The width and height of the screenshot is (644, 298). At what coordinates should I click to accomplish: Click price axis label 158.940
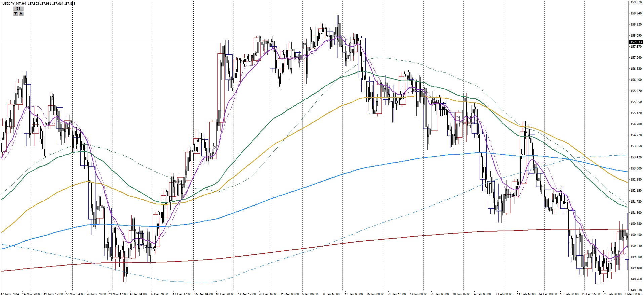coord(636,13)
